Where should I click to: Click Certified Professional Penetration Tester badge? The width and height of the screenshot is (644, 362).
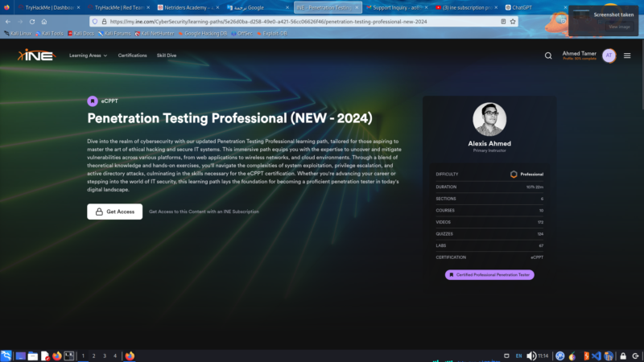(489, 274)
